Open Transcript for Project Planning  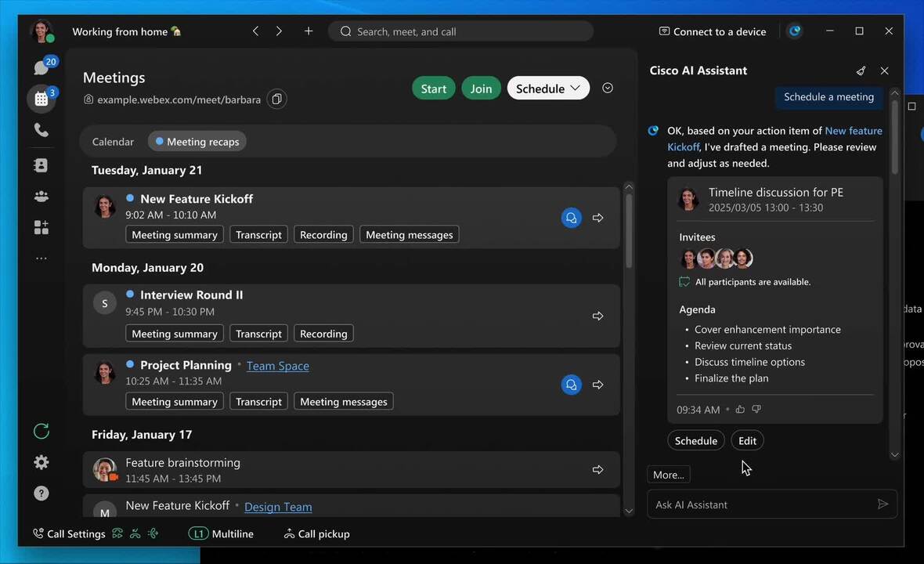[258, 401]
